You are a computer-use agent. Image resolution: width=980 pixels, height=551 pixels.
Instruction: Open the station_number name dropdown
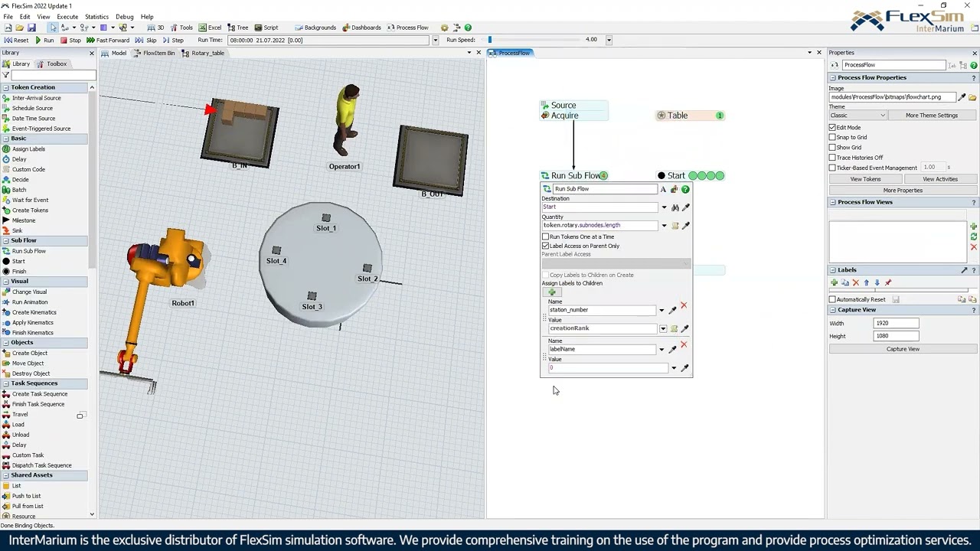(x=661, y=311)
